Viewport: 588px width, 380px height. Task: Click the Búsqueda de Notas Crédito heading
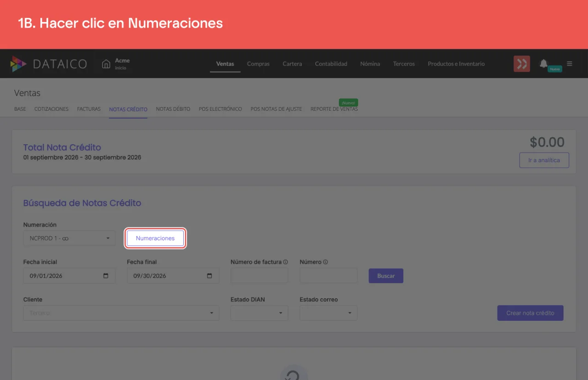(x=82, y=203)
